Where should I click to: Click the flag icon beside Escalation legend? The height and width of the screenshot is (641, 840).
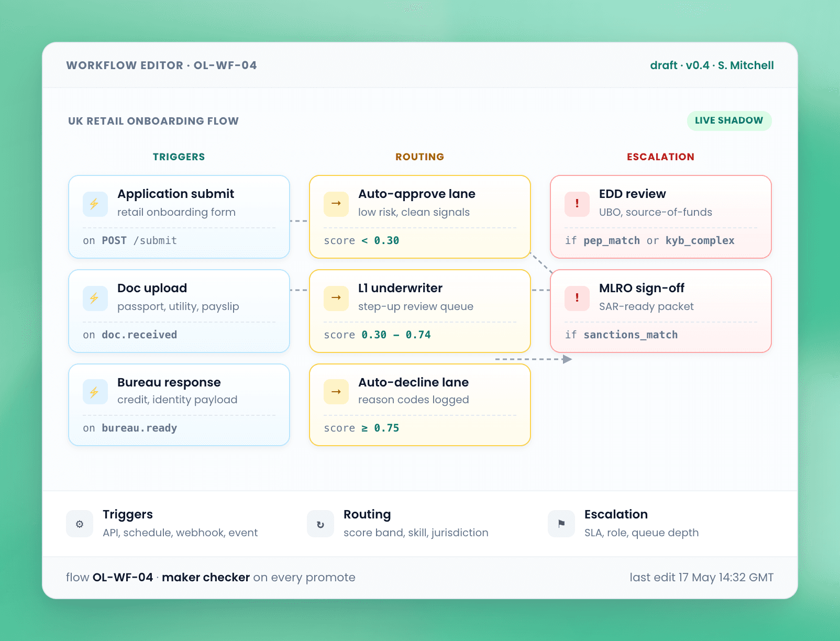[x=561, y=524]
